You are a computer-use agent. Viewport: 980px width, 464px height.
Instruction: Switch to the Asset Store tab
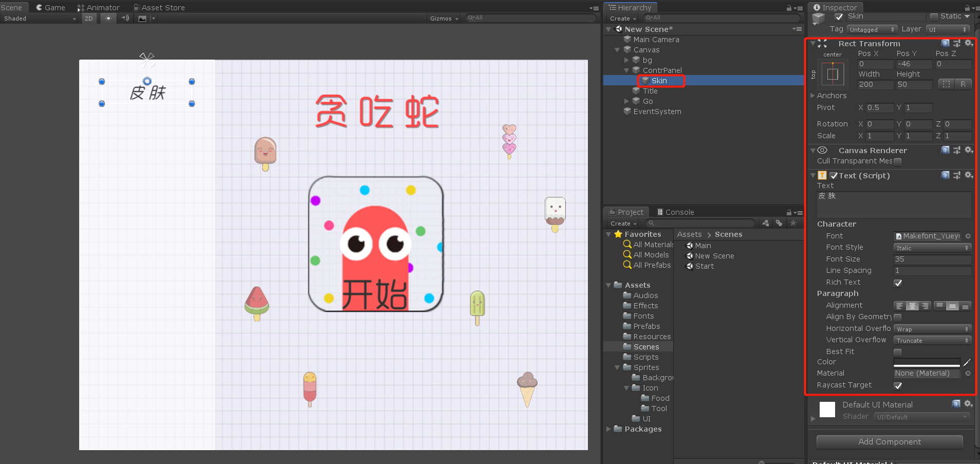point(159,7)
